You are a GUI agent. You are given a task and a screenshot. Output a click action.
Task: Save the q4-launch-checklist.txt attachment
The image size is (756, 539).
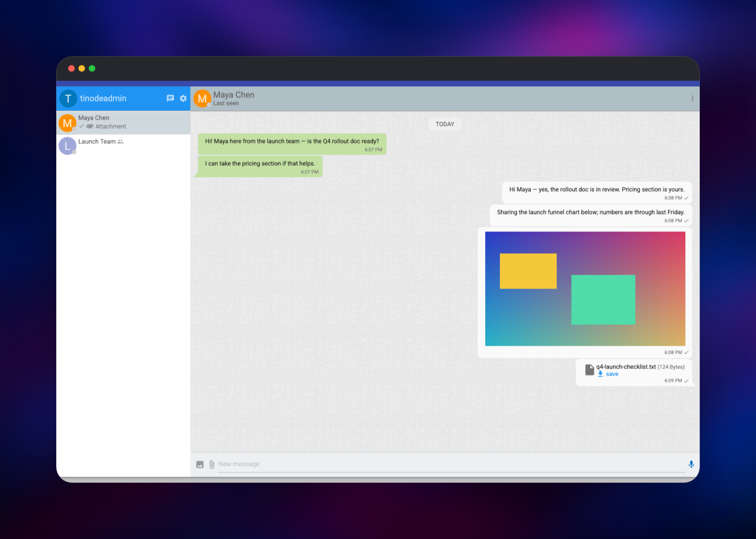(608, 374)
